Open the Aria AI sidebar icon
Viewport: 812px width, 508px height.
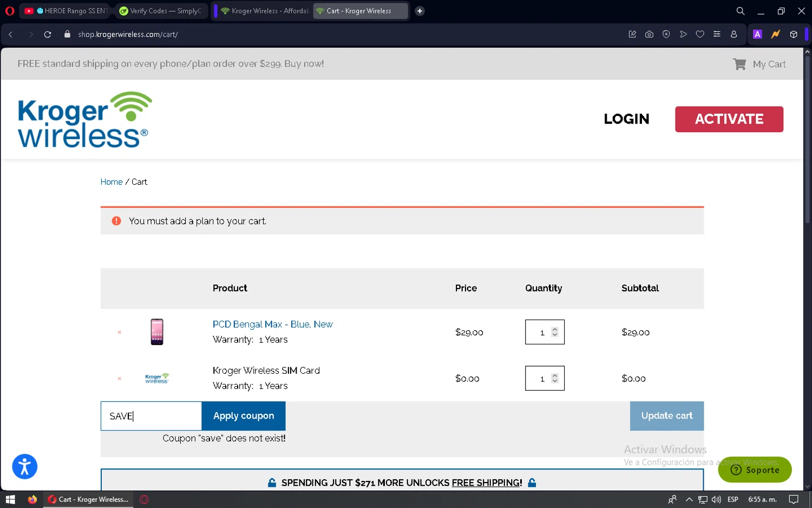pos(757,34)
